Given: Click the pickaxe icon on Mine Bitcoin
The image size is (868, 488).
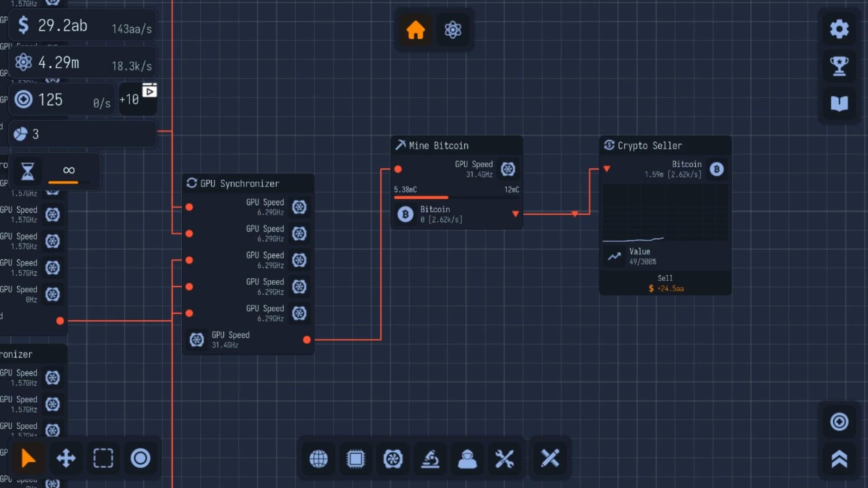Looking at the screenshot, I should point(401,145).
